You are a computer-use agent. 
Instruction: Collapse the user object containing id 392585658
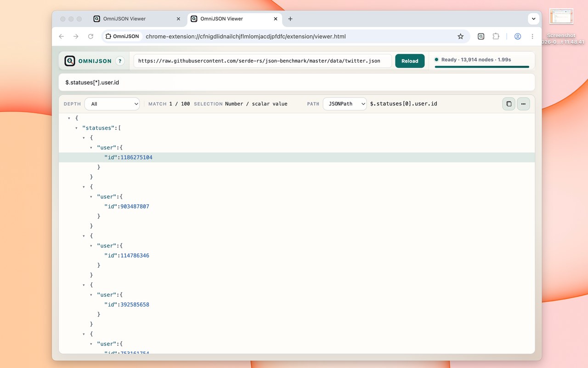pos(91,295)
